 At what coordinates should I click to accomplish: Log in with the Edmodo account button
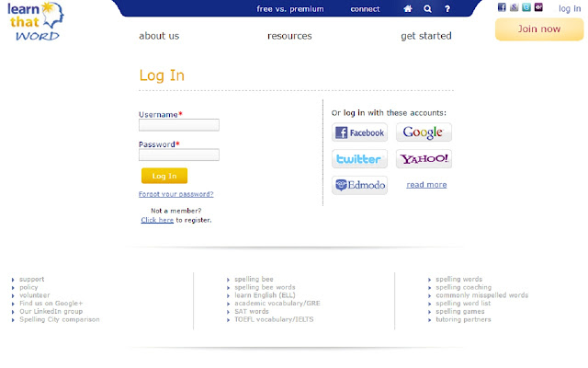click(359, 185)
